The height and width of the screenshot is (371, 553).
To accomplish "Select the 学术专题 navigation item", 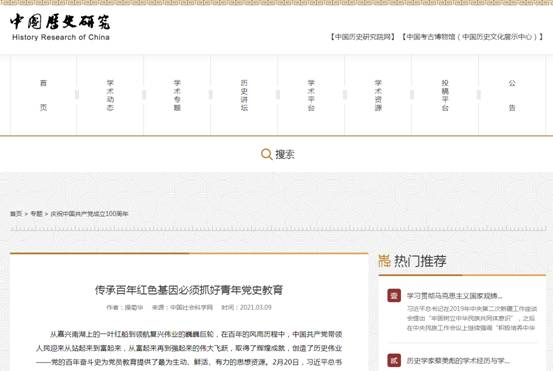I will (177, 95).
